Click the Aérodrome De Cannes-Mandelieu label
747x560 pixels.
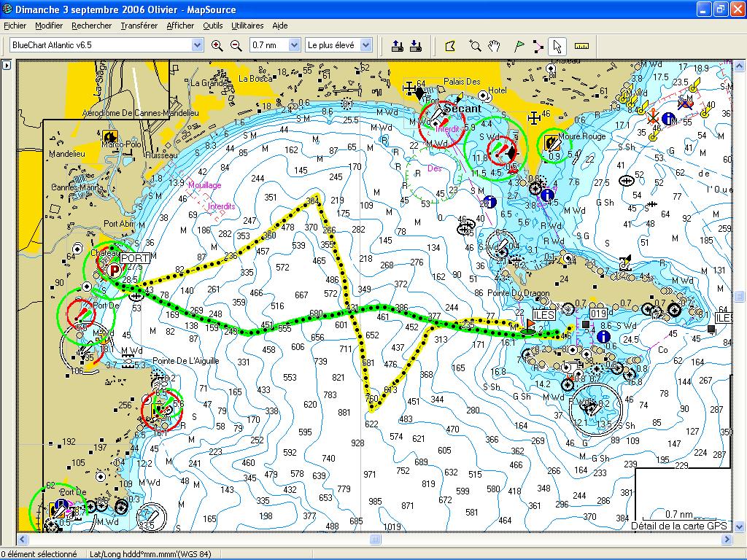pos(141,113)
